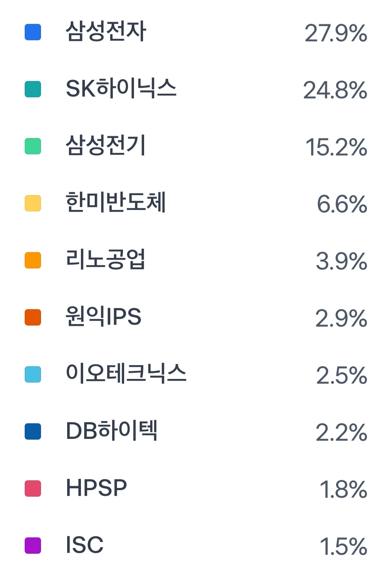Select the green swatch for 삼성전기
The image size is (392, 581).
33,146
